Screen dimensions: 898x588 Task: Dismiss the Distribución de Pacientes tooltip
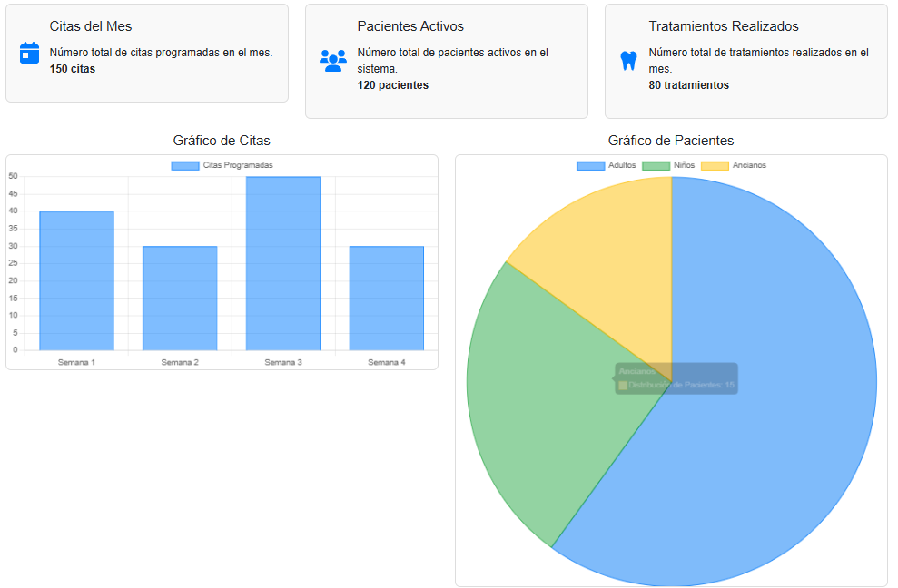pos(676,378)
